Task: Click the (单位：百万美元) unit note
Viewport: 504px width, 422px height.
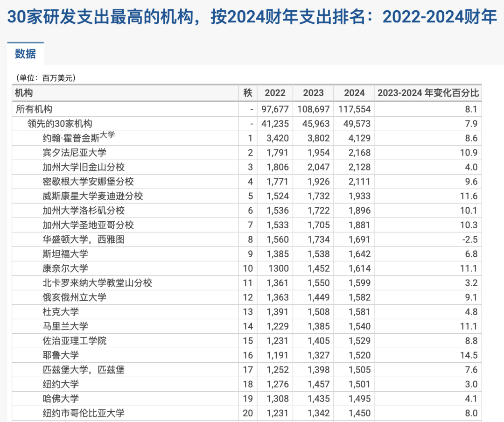Action: point(45,78)
